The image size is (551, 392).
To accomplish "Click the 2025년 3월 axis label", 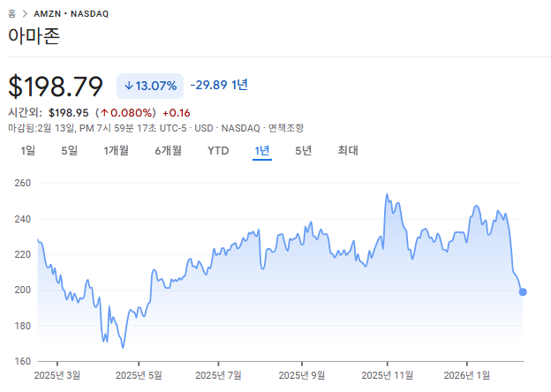I will pos(57,375).
